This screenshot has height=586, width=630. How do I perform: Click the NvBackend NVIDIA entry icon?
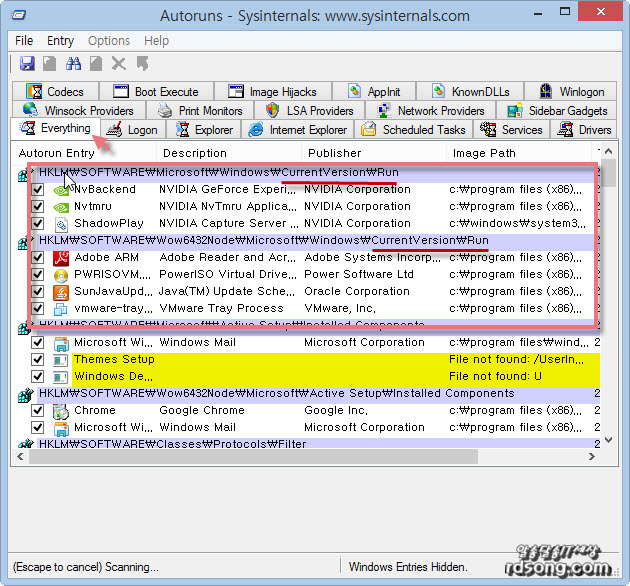tap(61, 190)
